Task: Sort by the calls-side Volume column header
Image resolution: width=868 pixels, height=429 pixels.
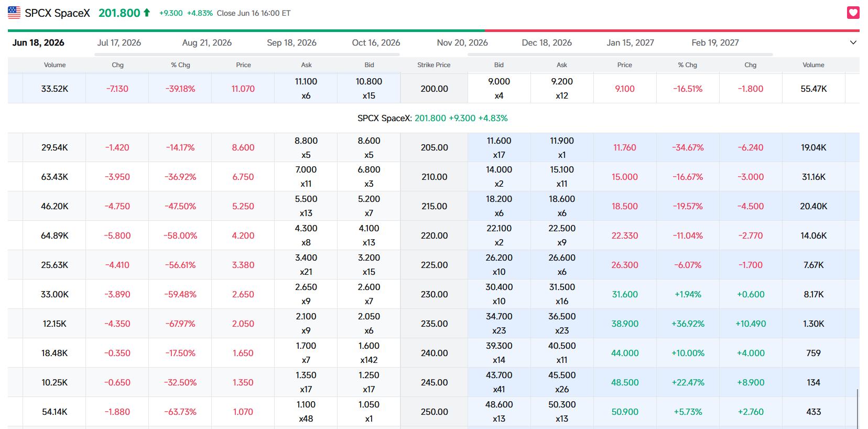Action: click(55, 65)
